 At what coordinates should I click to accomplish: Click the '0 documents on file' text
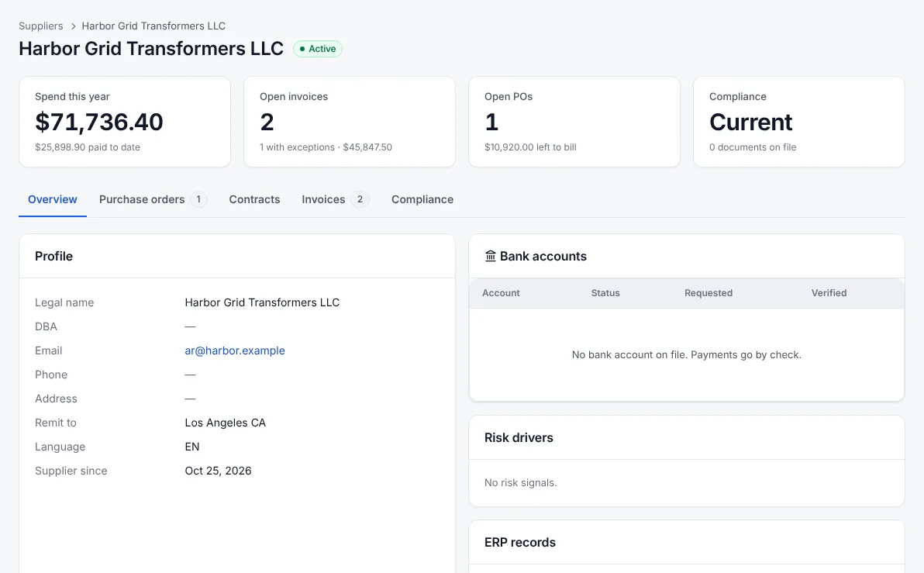(x=753, y=147)
